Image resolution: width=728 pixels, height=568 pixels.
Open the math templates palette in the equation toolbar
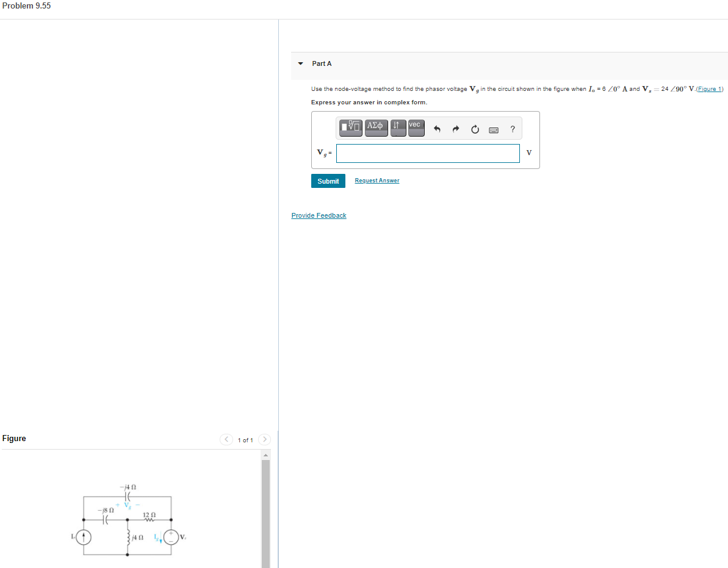[x=350, y=128]
